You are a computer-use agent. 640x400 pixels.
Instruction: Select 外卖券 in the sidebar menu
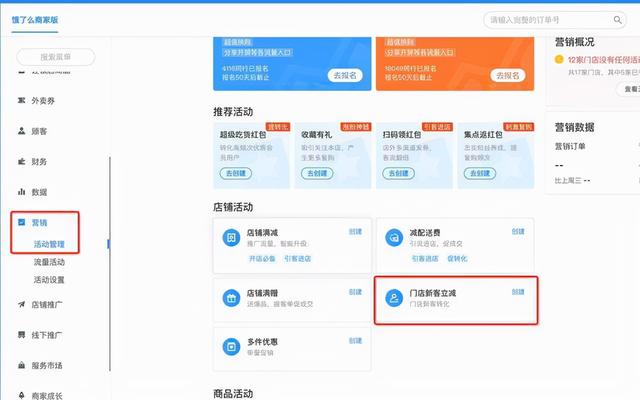point(43,101)
